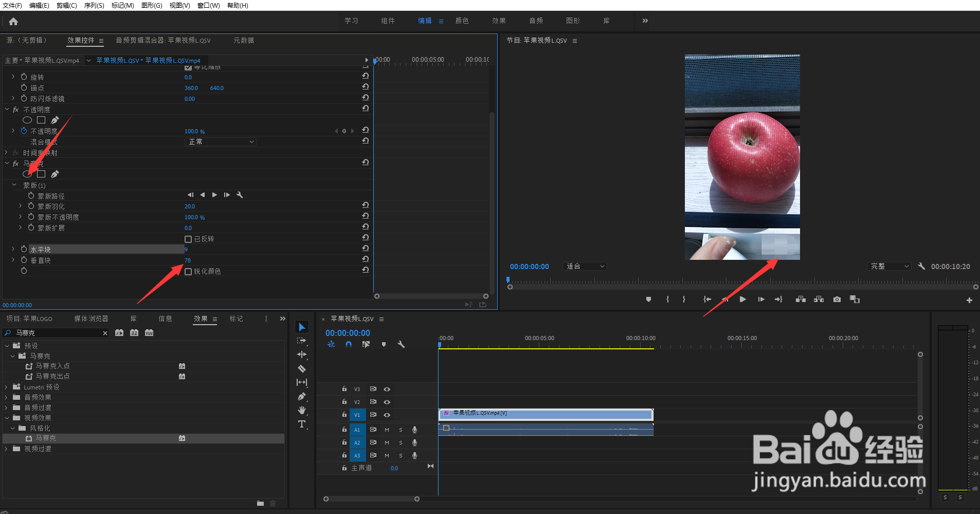Toggle V1 track output eye icon
This screenshot has height=514, width=980.
coord(387,415)
